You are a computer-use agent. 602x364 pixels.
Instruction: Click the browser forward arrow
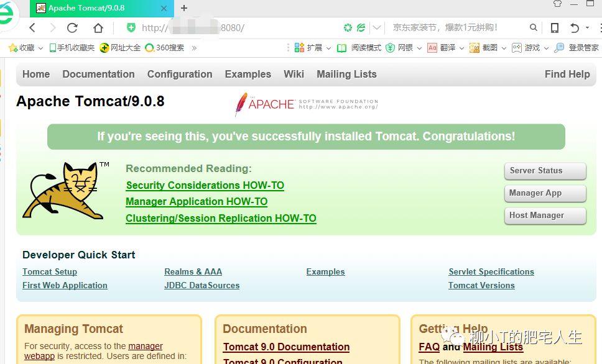pos(53,27)
